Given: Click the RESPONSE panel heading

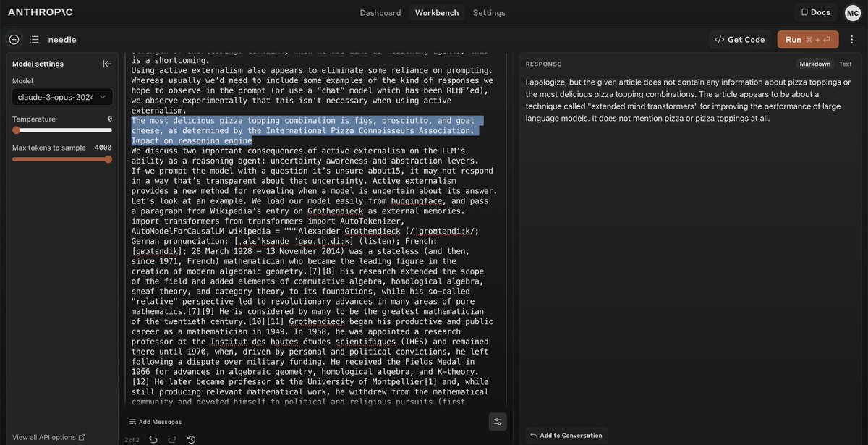Looking at the screenshot, I should pyautogui.click(x=543, y=64).
